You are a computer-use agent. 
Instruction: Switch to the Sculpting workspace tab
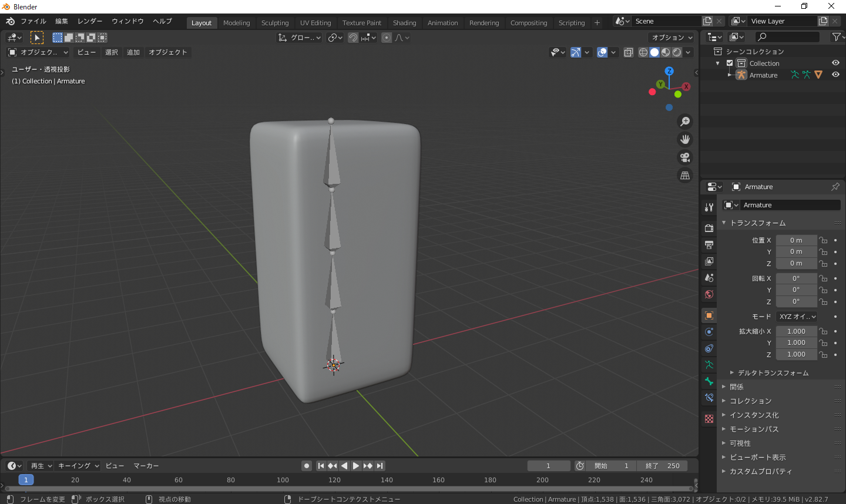275,23
